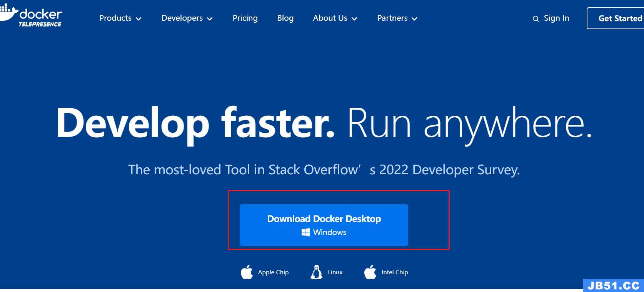The width and height of the screenshot is (644, 292).
Task: Click the Sign In link
Action: 556,18
